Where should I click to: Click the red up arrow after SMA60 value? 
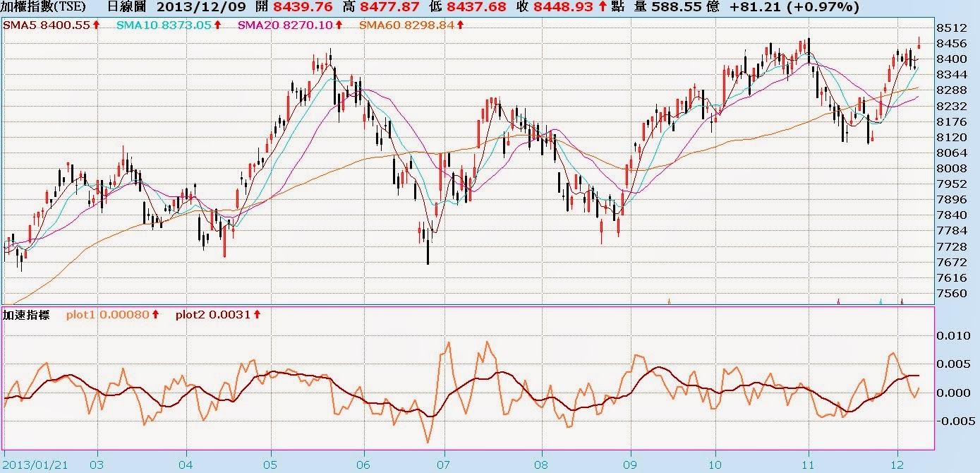(x=459, y=25)
